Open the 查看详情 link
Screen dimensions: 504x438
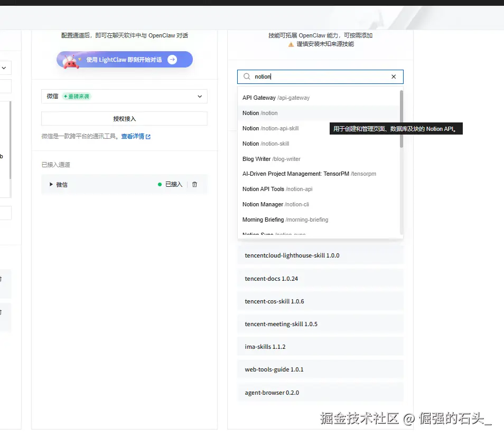click(x=133, y=137)
